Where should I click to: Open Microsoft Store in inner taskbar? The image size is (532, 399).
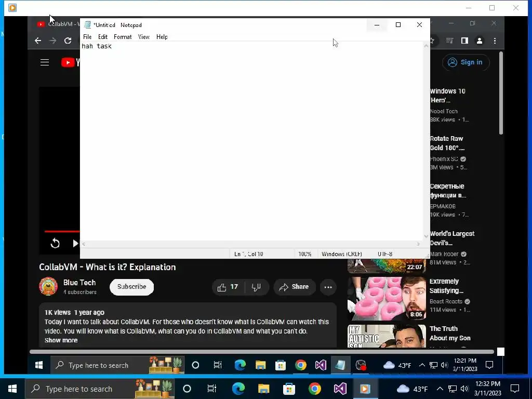point(281,365)
